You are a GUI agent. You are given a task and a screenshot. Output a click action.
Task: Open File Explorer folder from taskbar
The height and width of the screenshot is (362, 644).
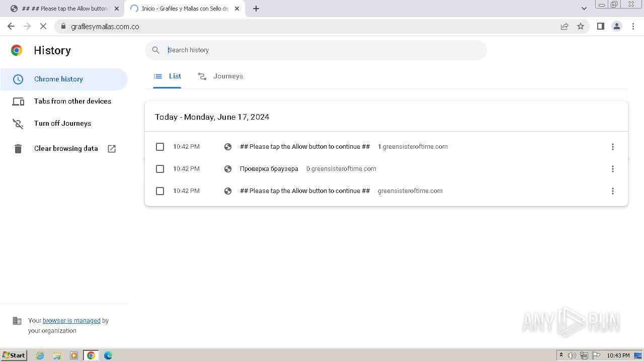[x=57, y=355]
